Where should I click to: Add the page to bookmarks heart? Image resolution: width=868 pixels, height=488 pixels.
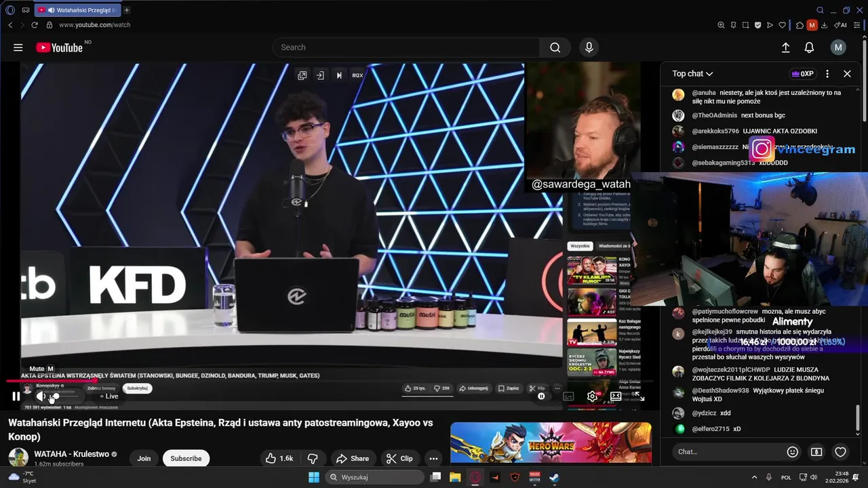782,25
